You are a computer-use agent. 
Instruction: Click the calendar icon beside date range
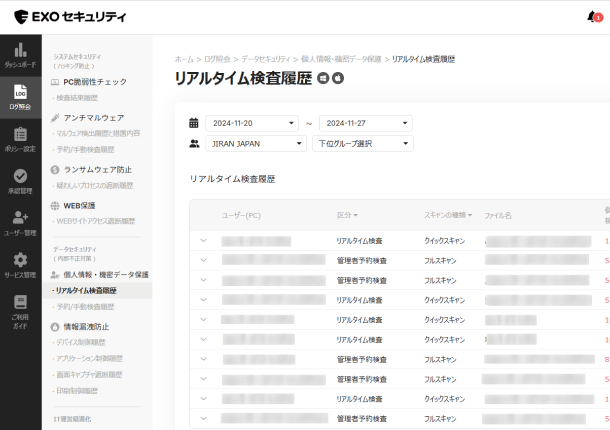pos(194,123)
